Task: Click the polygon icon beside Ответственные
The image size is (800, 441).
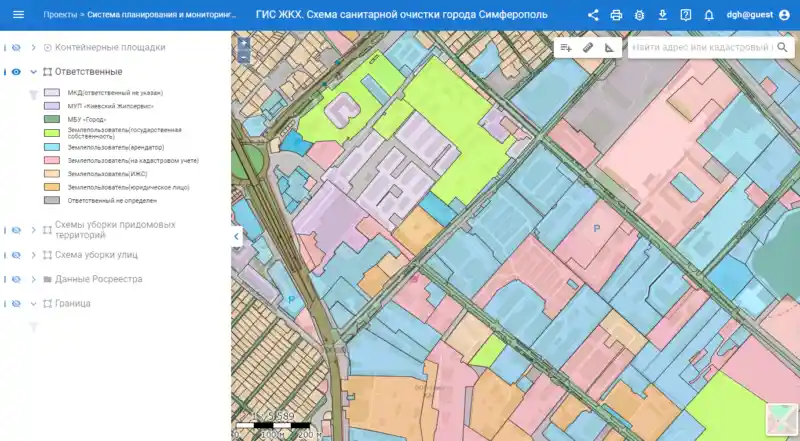Action: 47,72
